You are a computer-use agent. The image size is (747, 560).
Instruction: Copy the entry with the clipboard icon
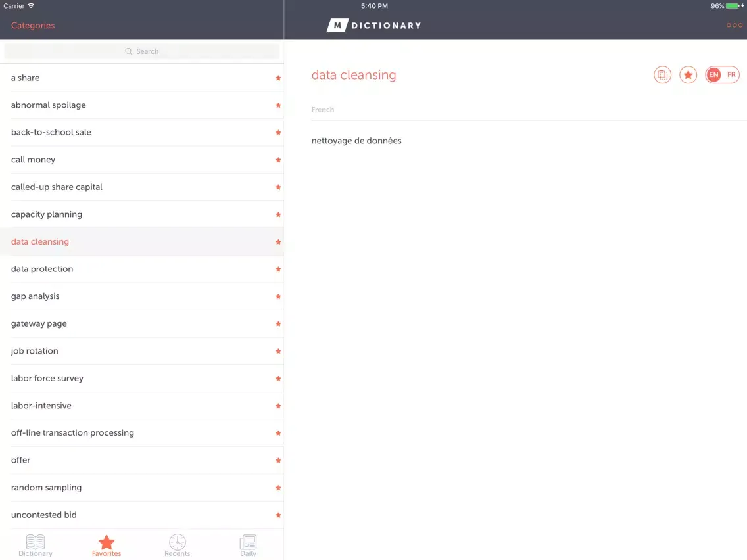662,75
